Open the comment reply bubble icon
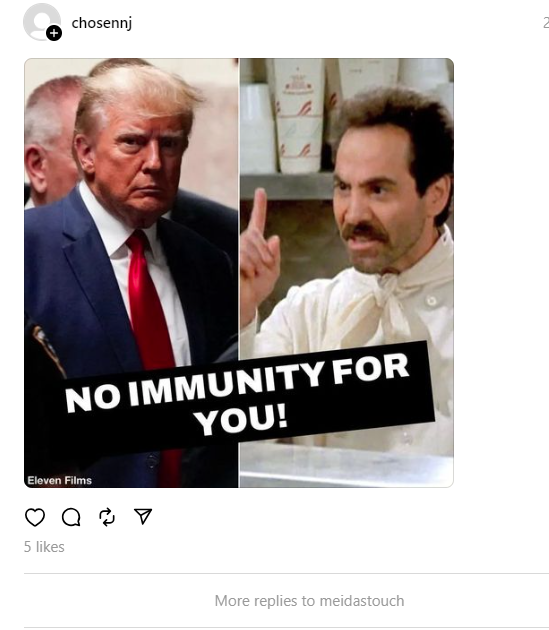Screen dimensions: 549x630 pos(71,517)
